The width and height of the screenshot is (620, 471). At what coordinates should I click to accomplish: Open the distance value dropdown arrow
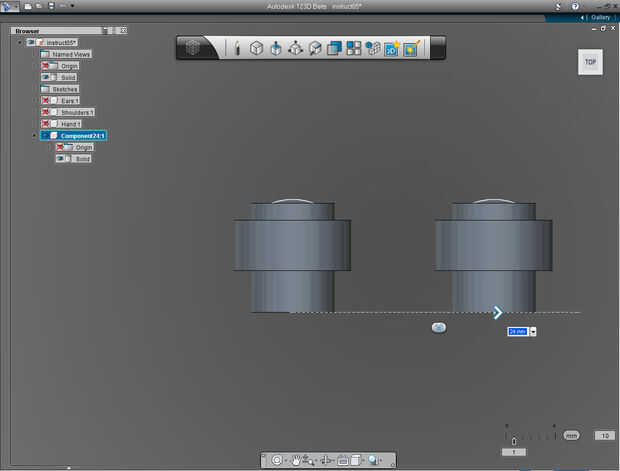(x=533, y=332)
